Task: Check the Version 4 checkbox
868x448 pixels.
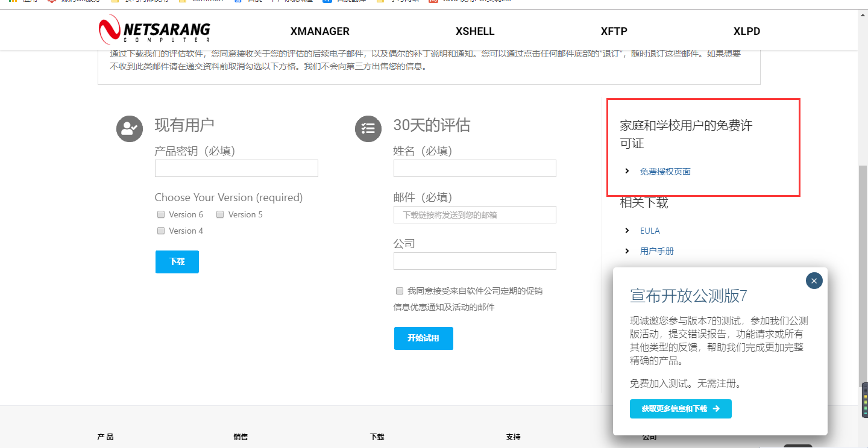Action: pos(161,231)
